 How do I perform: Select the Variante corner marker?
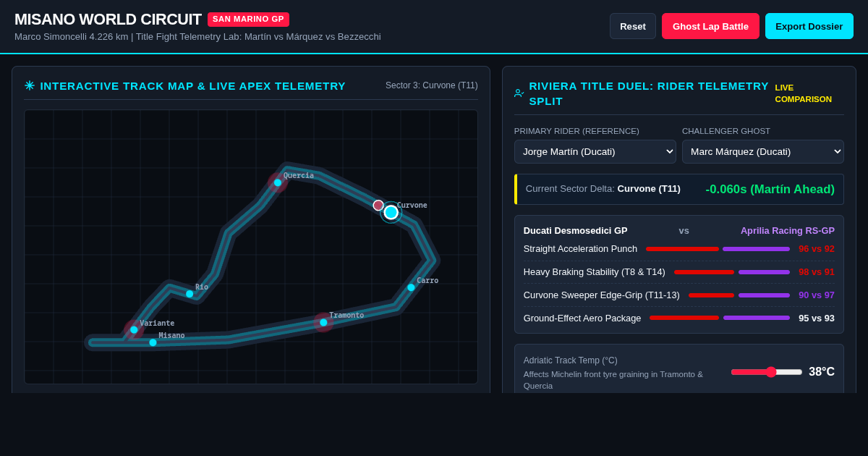tap(134, 329)
